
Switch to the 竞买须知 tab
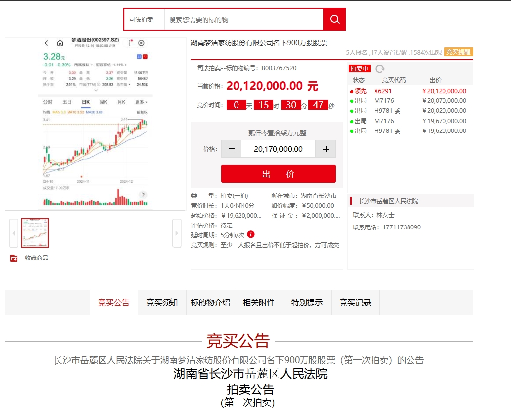click(162, 302)
